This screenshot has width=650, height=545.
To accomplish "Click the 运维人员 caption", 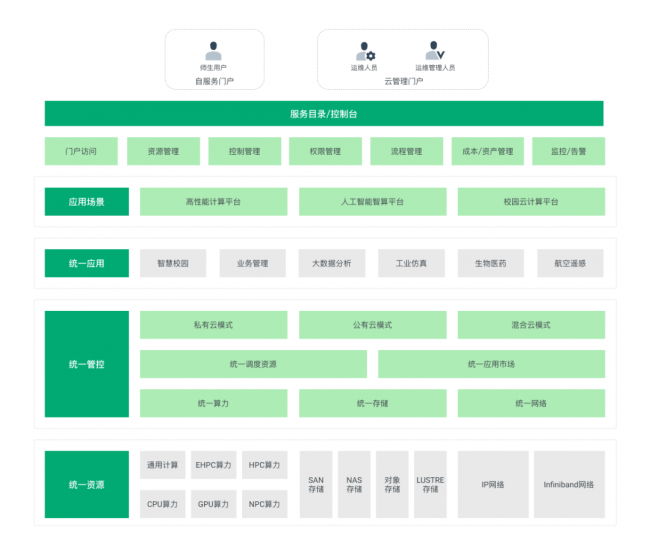I will (364, 68).
